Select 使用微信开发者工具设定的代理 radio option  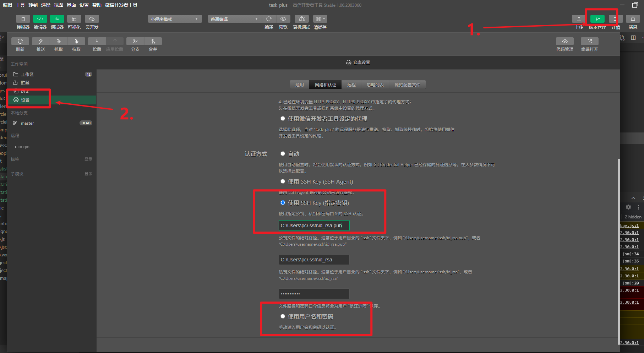pyautogui.click(x=283, y=119)
